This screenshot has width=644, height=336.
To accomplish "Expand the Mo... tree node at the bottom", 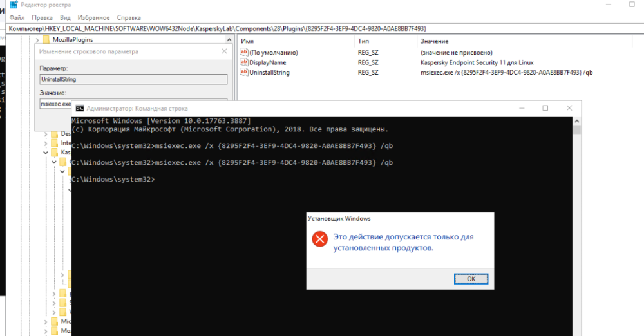I will 46,331.
